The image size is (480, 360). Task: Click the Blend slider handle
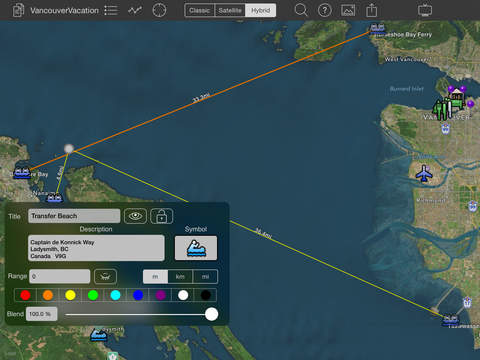[211, 314]
